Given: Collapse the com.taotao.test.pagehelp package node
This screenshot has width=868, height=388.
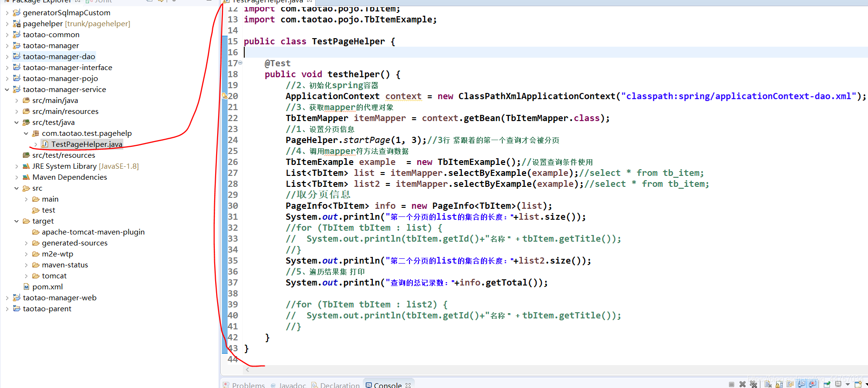Looking at the screenshot, I should click(x=26, y=133).
